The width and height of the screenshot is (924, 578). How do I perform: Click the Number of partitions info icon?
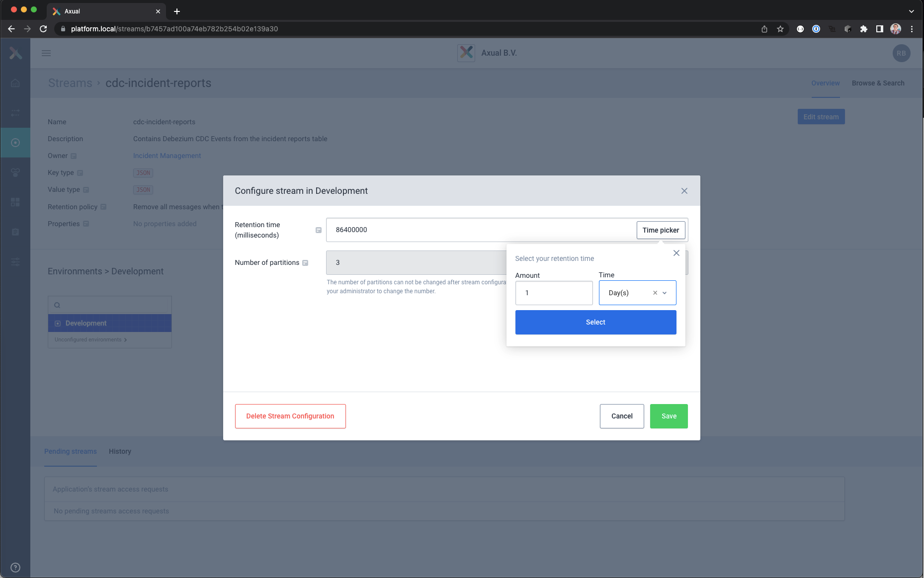pos(305,263)
